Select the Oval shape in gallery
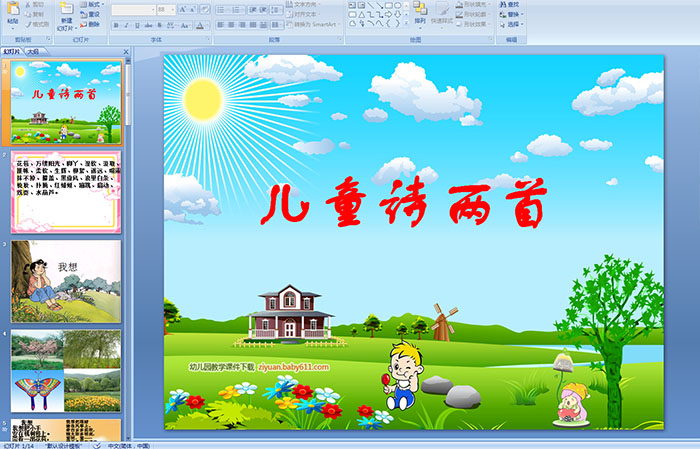The height and width of the screenshot is (449, 700). point(397,5)
